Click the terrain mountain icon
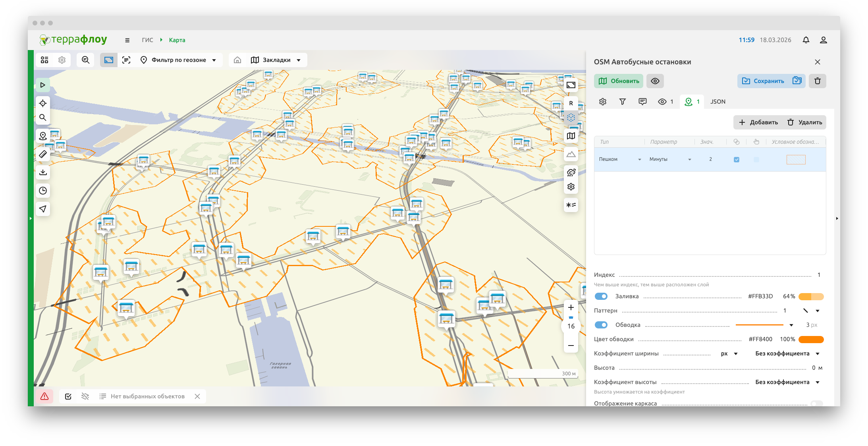Image resolution: width=868 pixels, height=446 pixels. point(571,154)
